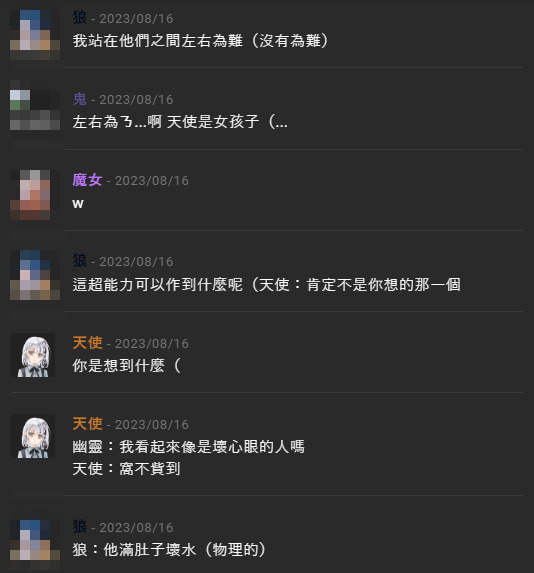This screenshot has width=534, height=573.
Task: Click 鬼 username label
Action: click(x=80, y=99)
